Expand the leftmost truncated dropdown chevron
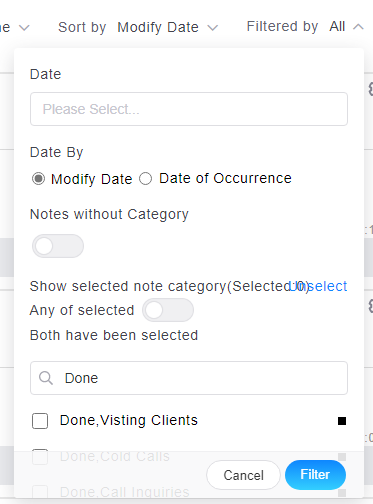 pos(24,28)
